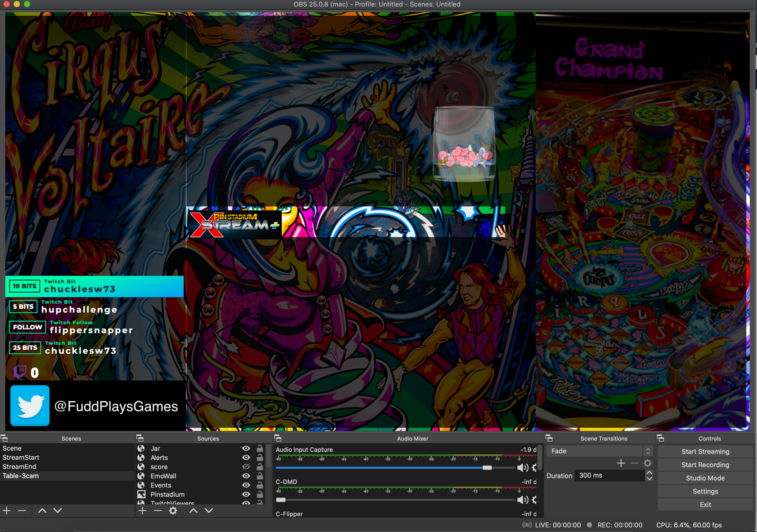
Task: Enable Studio Mode
Action: point(705,478)
